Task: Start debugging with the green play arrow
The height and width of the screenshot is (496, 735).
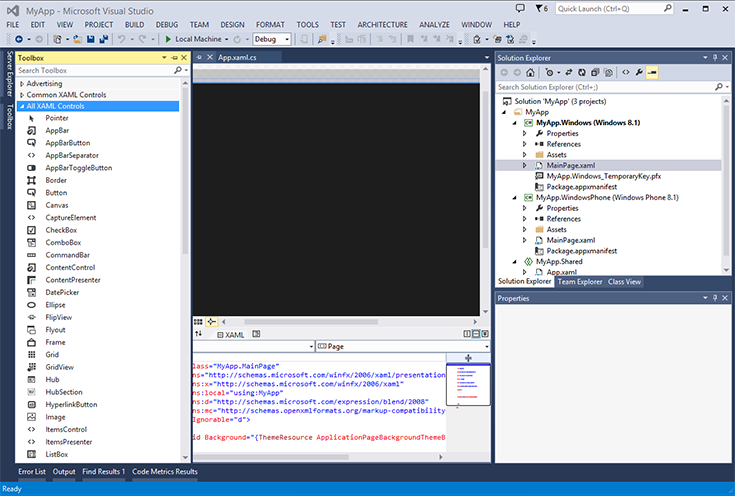Action: 168,39
